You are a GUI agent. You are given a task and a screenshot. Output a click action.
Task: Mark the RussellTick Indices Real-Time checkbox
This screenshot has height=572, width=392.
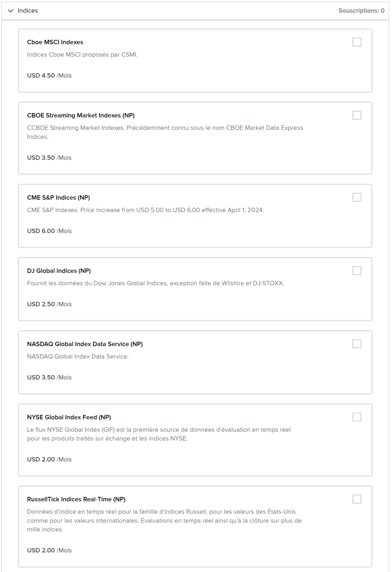click(x=357, y=499)
